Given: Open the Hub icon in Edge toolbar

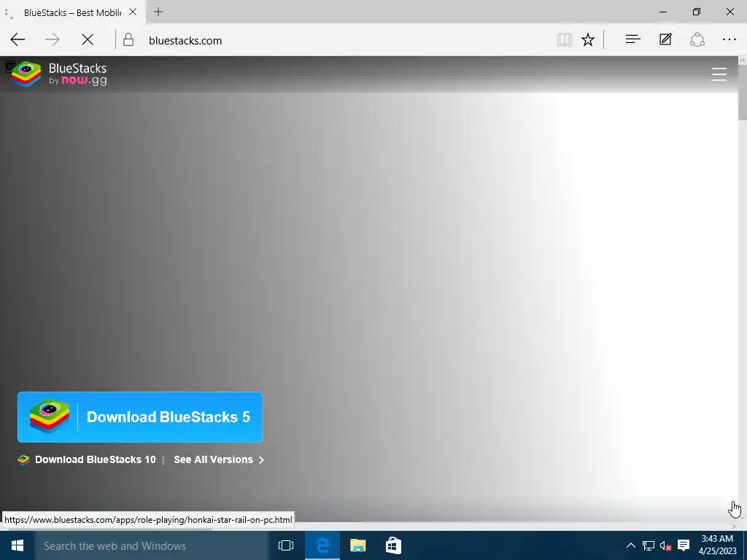Looking at the screenshot, I should click(632, 39).
